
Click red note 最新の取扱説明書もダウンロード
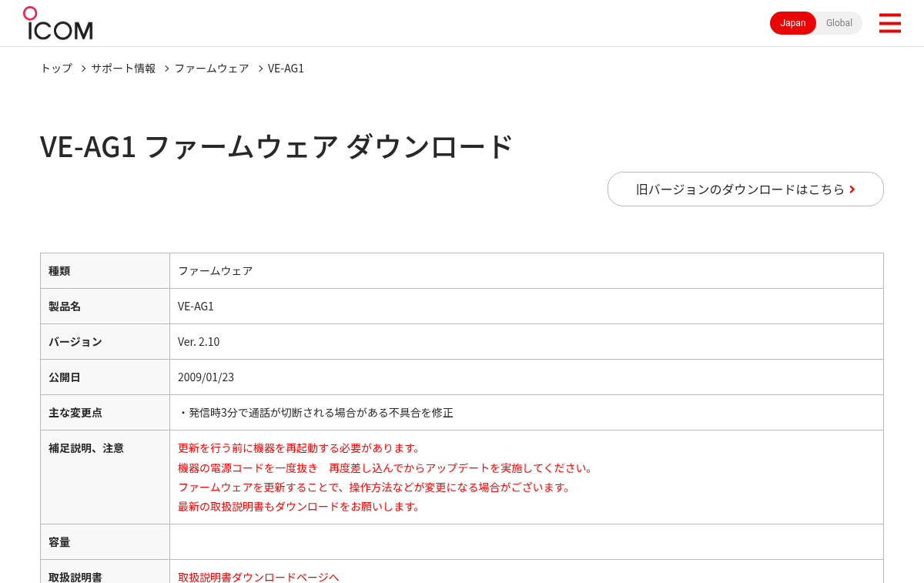tap(300, 506)
